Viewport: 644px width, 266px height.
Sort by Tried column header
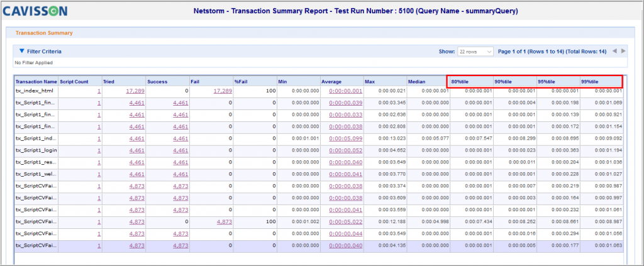[x=108, y=82]
